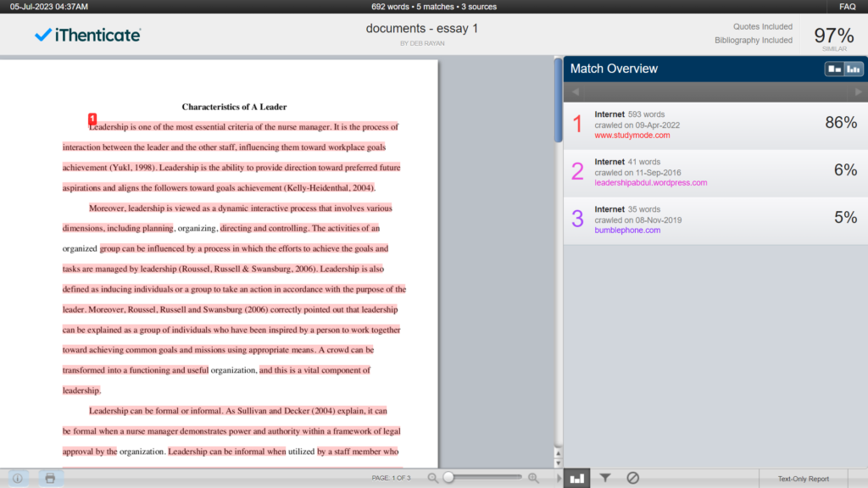Click the zoom out magnifier icon
Screen dimensions: 868x488
coord(433,478)
